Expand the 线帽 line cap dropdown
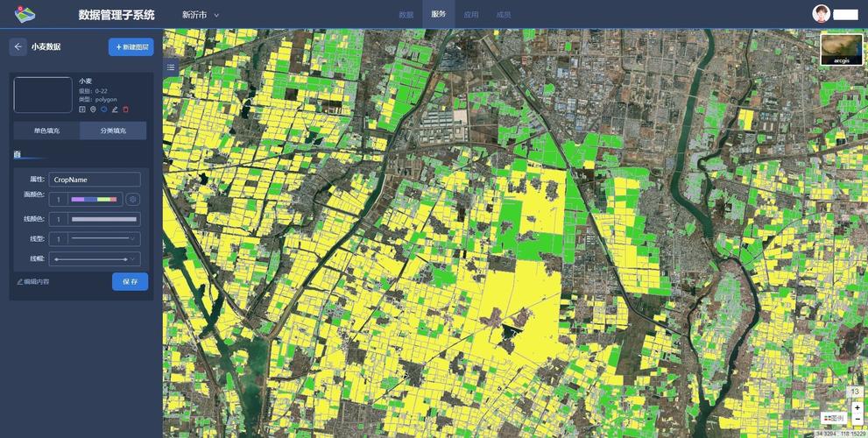Viewport: 868px width, 438px height. click(95, 259)
